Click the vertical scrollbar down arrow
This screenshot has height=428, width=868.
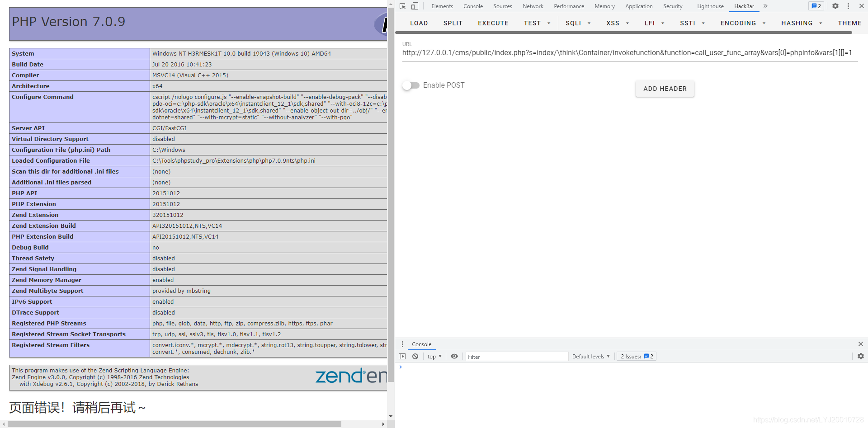[x=391, y=417]
